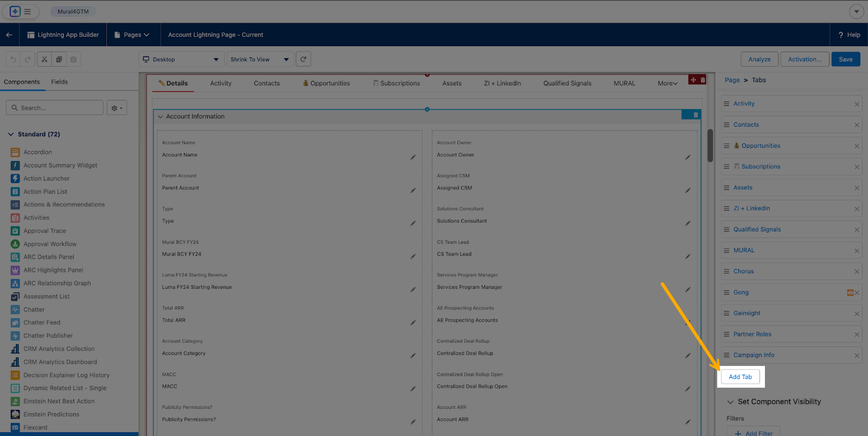The height and width of the screenshot is (436, 868).
Task: Click the cut scissors icon
Action: pyautogui.click(x=44, y=59)
